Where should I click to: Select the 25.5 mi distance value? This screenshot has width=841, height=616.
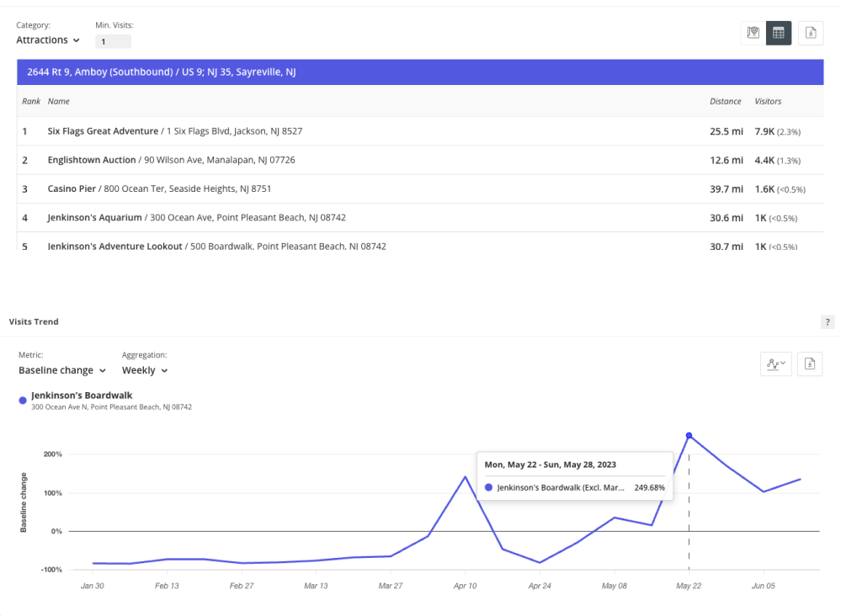727,131
